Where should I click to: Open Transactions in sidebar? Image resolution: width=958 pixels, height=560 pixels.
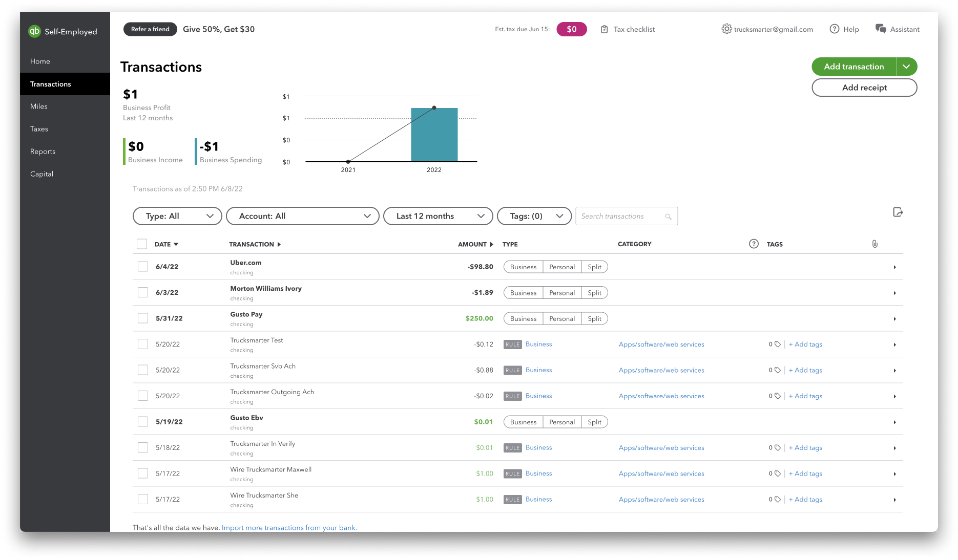pos(65,84)
